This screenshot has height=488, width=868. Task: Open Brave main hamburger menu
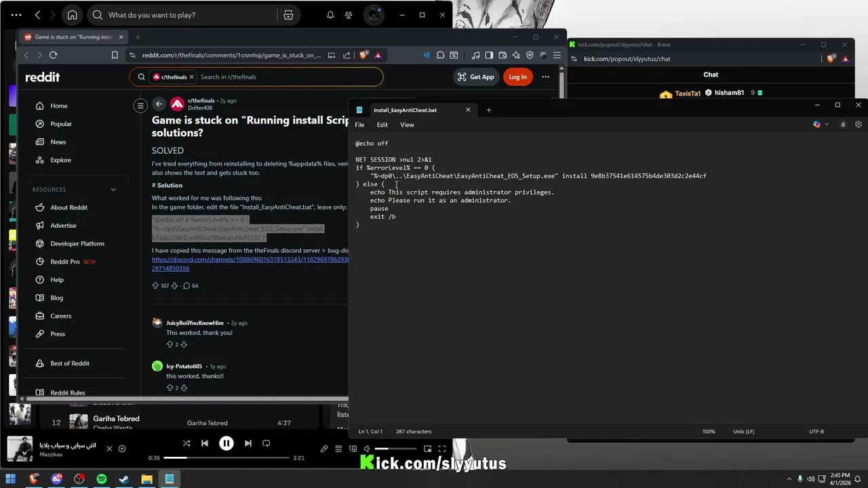557,56
